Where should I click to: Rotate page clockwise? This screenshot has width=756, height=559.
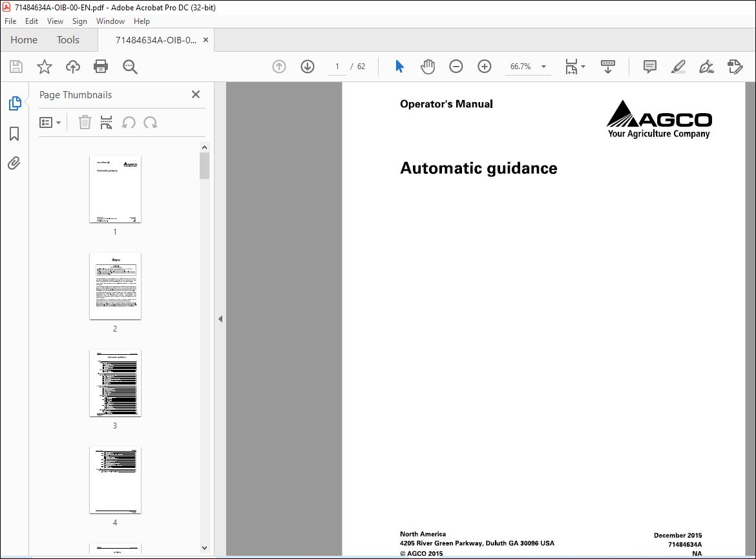[151, 123]
